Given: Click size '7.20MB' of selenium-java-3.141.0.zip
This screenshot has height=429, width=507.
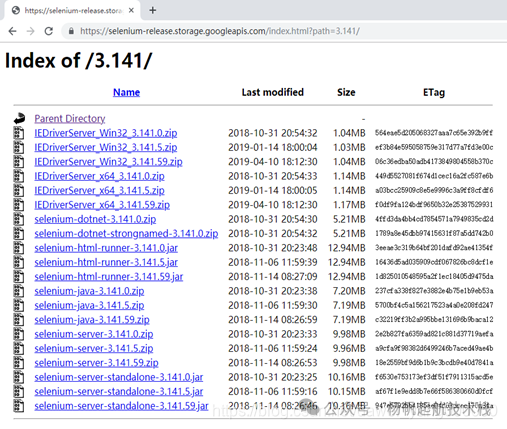Looking at the screenshot, I should pos(349,291).
